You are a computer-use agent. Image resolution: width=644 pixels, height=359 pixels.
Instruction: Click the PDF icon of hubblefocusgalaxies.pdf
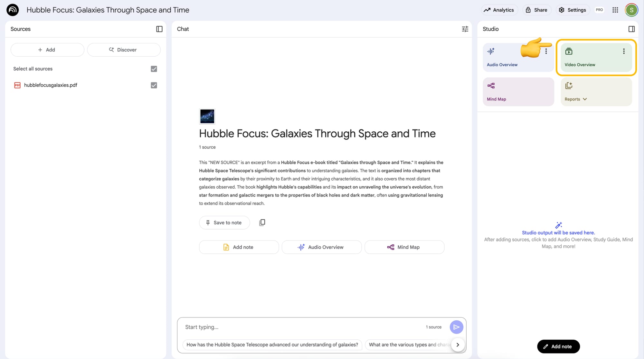tap(17, 85)
